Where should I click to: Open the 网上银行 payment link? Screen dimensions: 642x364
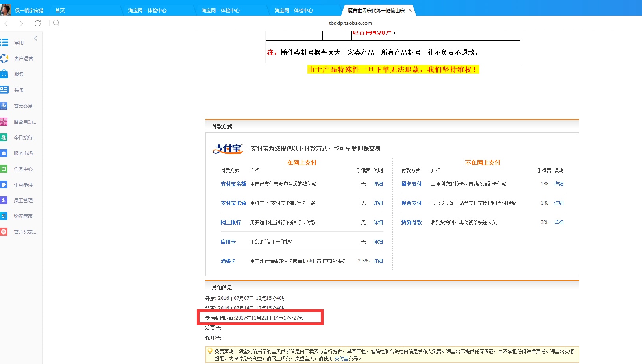tap(231, 222)
